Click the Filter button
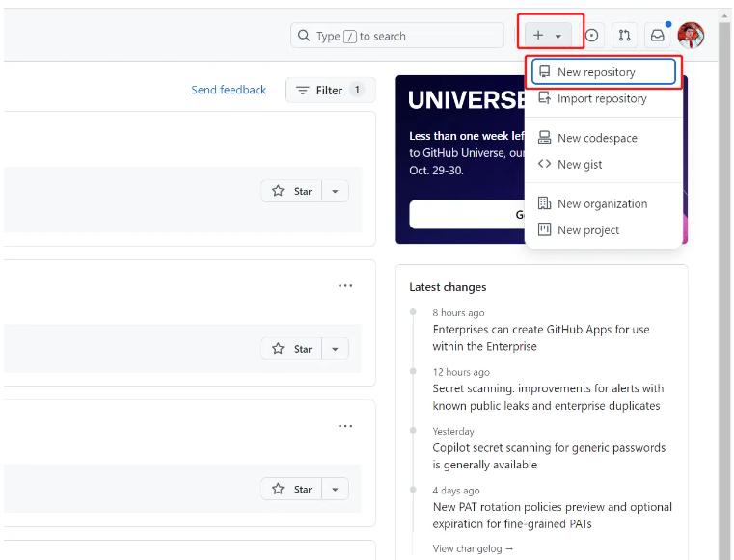The image size is (734, 560). tap(330, 91)
